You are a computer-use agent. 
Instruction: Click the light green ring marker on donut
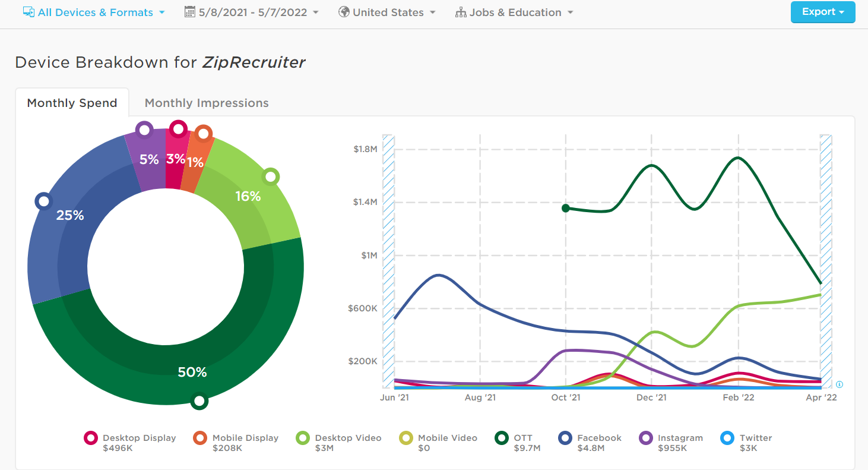click(271, 176)
